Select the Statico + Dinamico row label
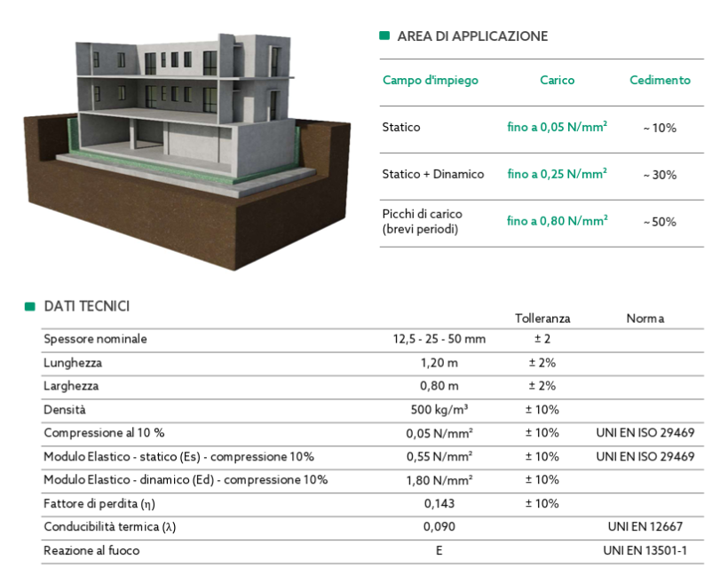Viewport: 728px width, 583px height. coord(433,174)
